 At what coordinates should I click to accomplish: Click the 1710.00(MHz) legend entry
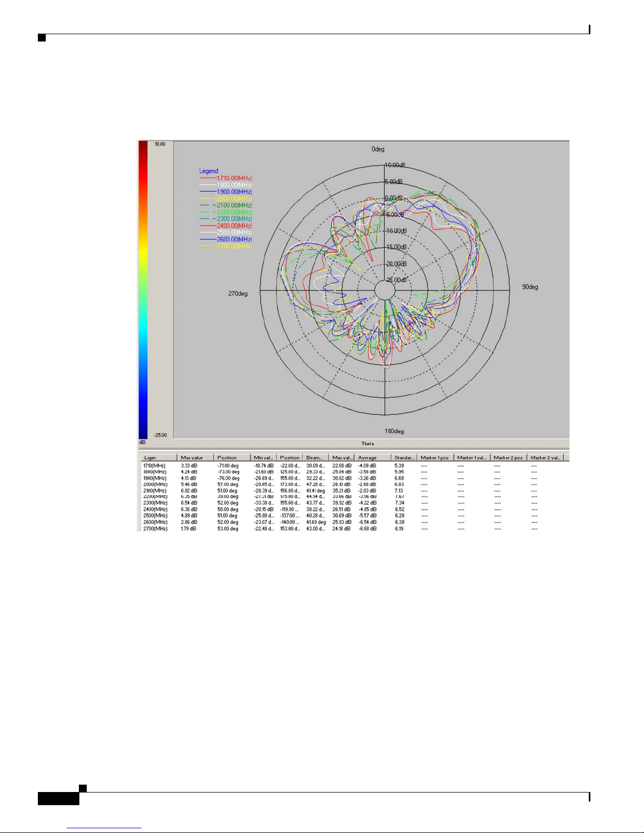click(x=234, y=178)
